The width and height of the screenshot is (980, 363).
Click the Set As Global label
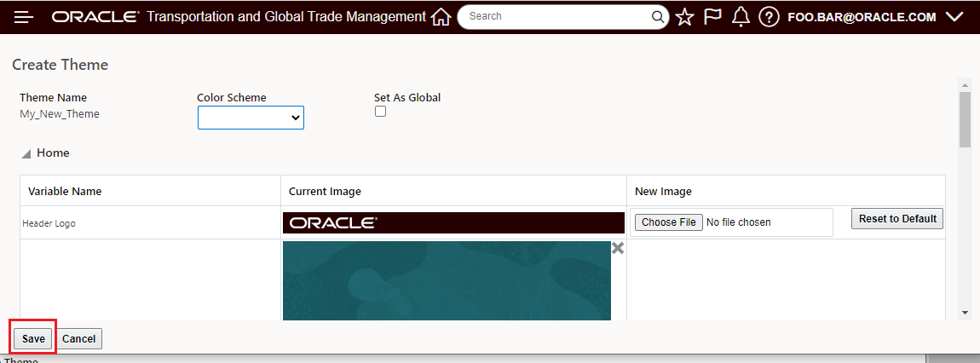[x=407, y=97]
